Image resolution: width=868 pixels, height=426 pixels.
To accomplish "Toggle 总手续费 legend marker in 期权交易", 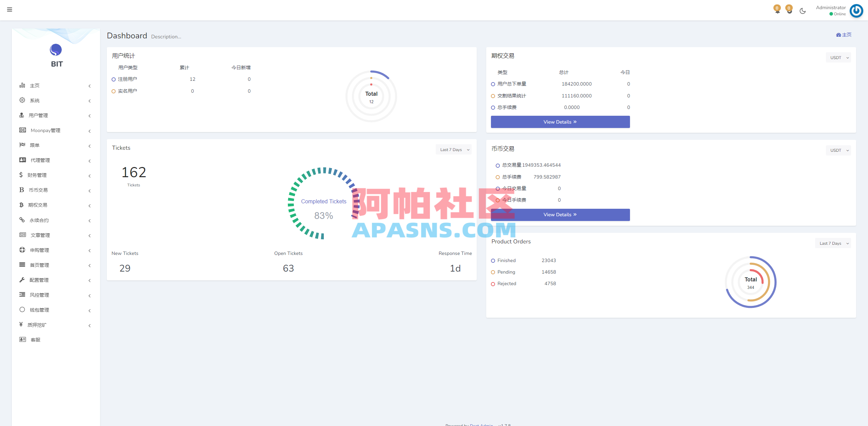I will [493, 107].
